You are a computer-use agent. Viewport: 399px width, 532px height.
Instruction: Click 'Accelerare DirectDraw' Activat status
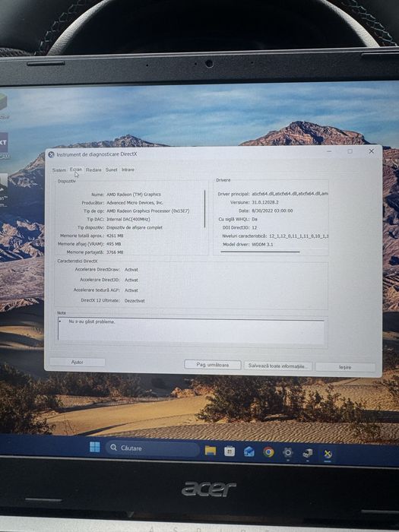tap(131, 269)
